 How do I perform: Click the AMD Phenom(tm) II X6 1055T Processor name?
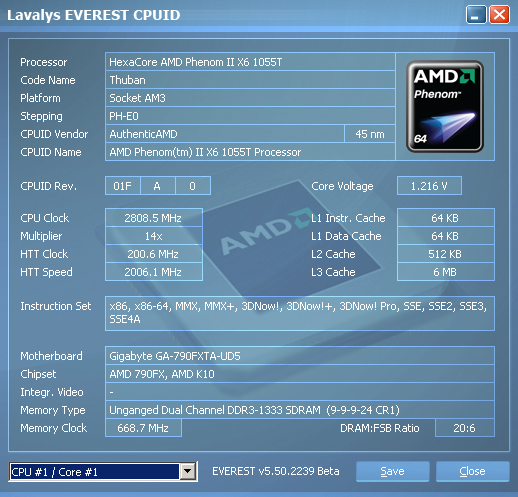point(250,152)
